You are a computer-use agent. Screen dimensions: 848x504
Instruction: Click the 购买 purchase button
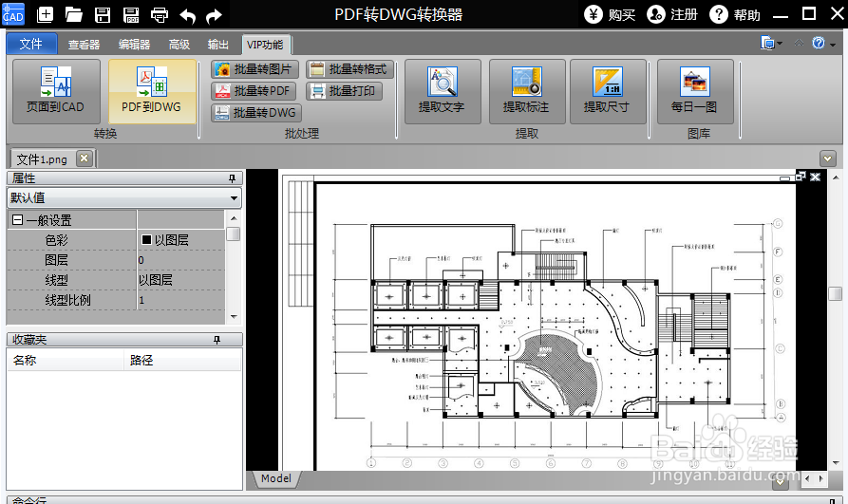[x=610, y=14]
